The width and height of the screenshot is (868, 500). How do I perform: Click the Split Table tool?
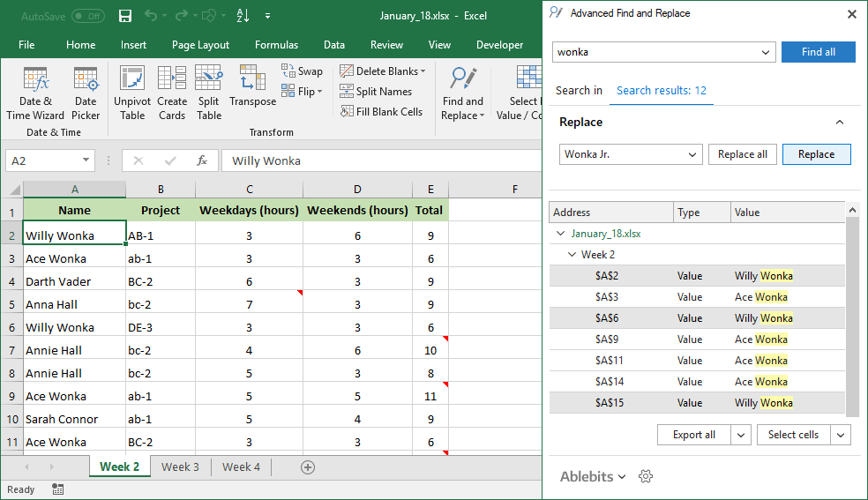click(x=209, y=93)
